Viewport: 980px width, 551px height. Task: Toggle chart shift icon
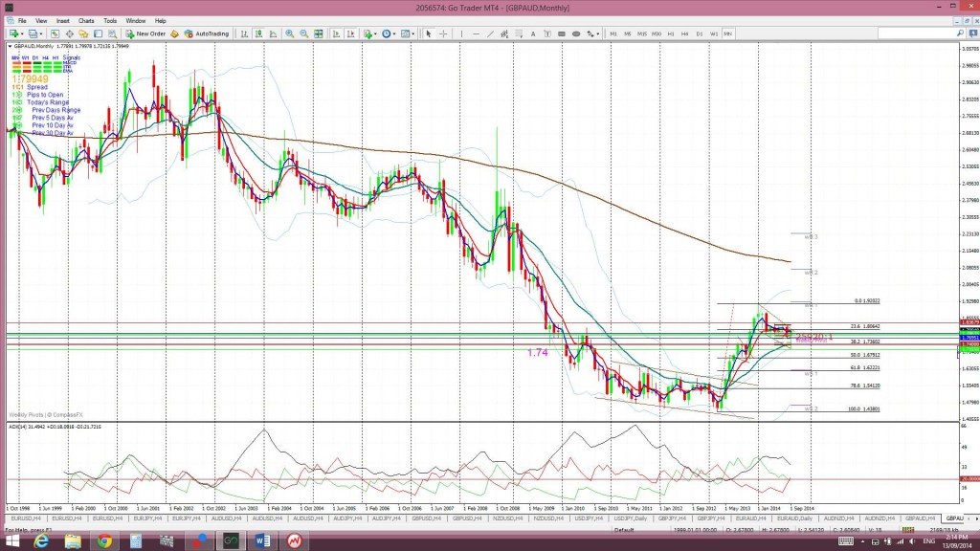click(350, 33)
